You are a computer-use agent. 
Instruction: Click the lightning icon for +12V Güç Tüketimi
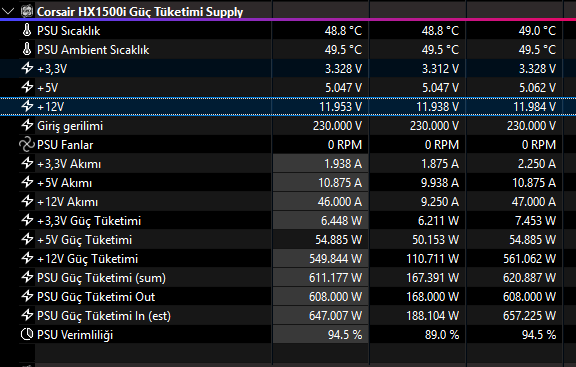click(27, 259)
